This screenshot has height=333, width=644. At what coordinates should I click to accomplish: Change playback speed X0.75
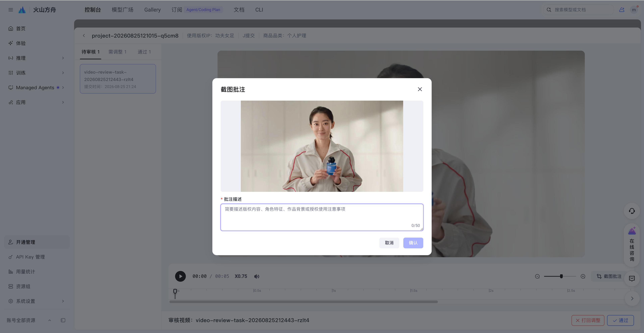(x=241, y=276)
